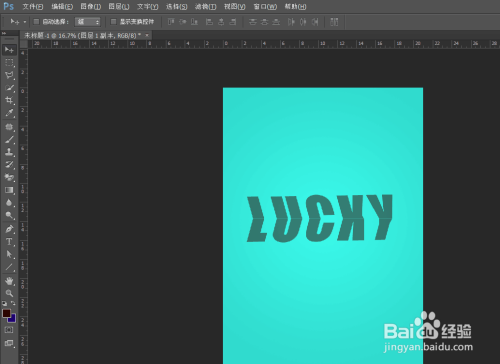Viewport: 500px width, 364px height.
Task: Click the distribute left edges icon
Action: [291, 22]
